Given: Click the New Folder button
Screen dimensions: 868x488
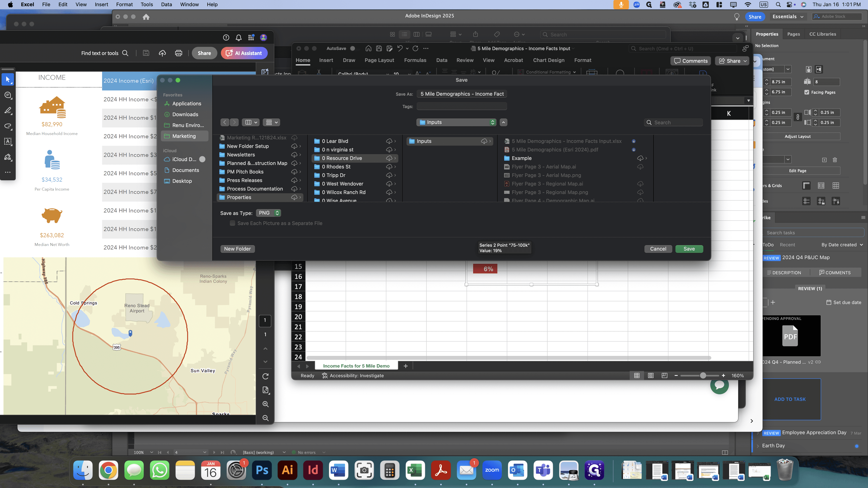Looking at the screenshot, I should 237,249.
